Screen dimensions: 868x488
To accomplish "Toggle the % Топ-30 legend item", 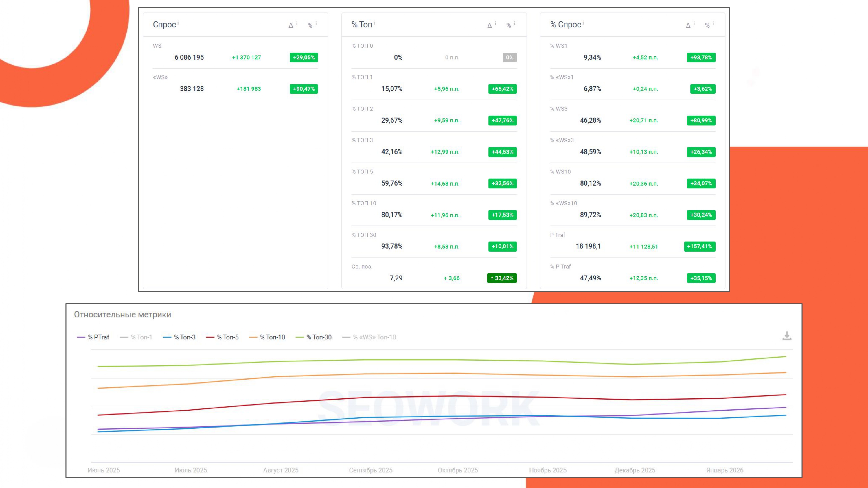I will (x=313, y=337).
